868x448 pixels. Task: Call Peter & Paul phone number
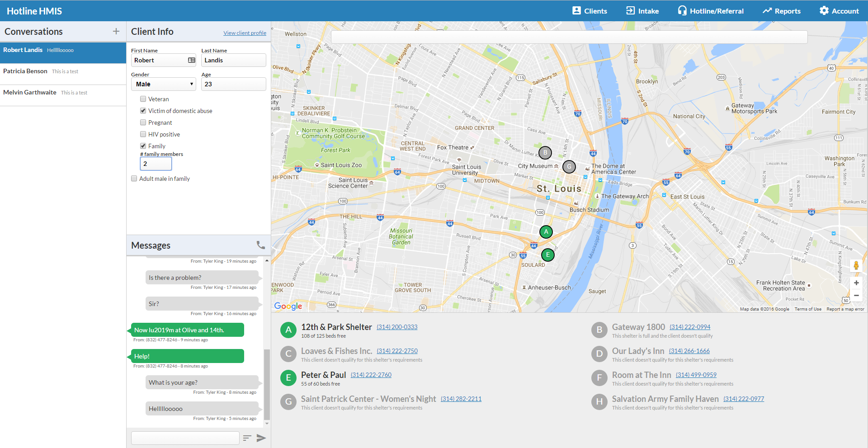[371, 375]
